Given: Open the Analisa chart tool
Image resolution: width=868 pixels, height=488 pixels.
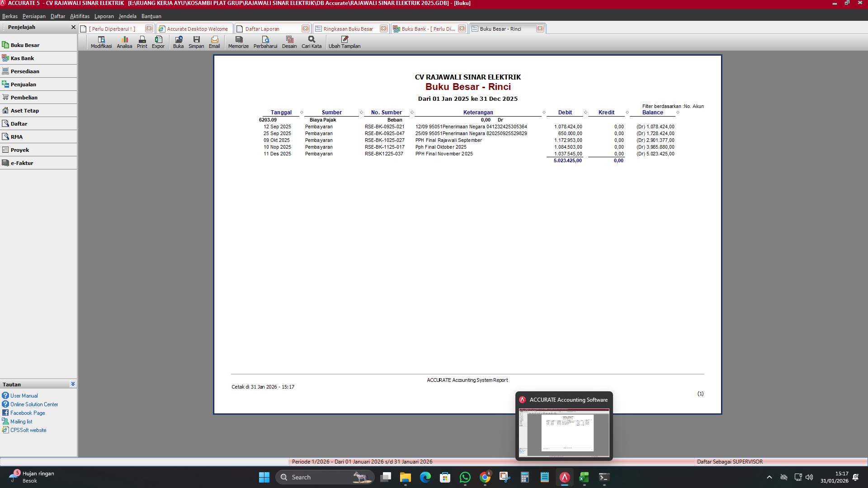Looking at the screenshot, I should 124,42.
